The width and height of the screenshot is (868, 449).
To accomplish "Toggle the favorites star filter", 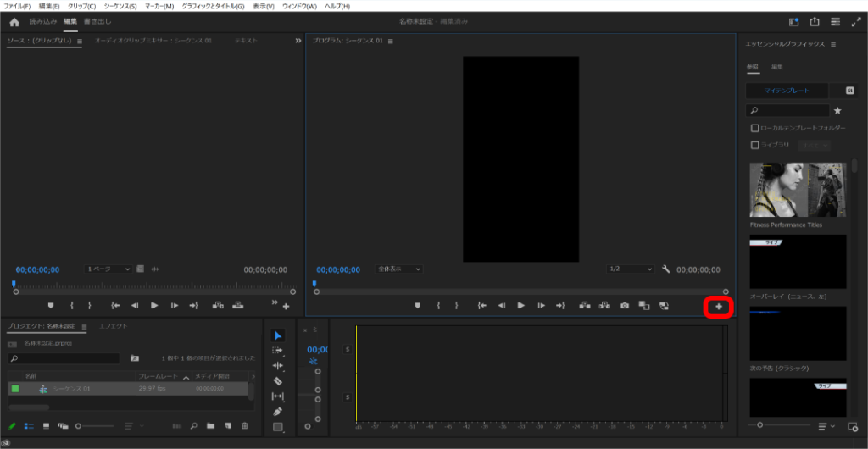I will pyautogui.click(x=837, y=111).
